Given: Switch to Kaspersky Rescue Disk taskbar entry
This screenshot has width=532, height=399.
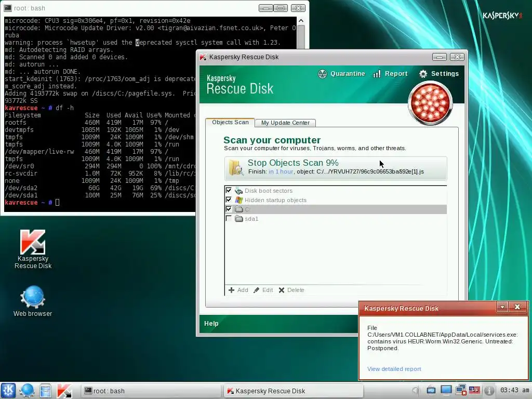Looking at the screenshot, I should point(294,391).
